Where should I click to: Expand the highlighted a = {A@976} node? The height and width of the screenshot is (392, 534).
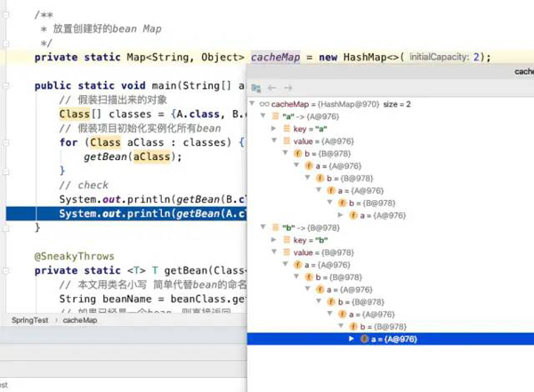click(x=352, y=339)
